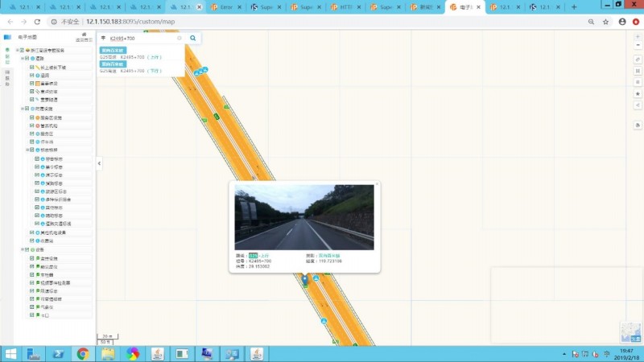Zoom out with the map minus button

coord(638,45)
